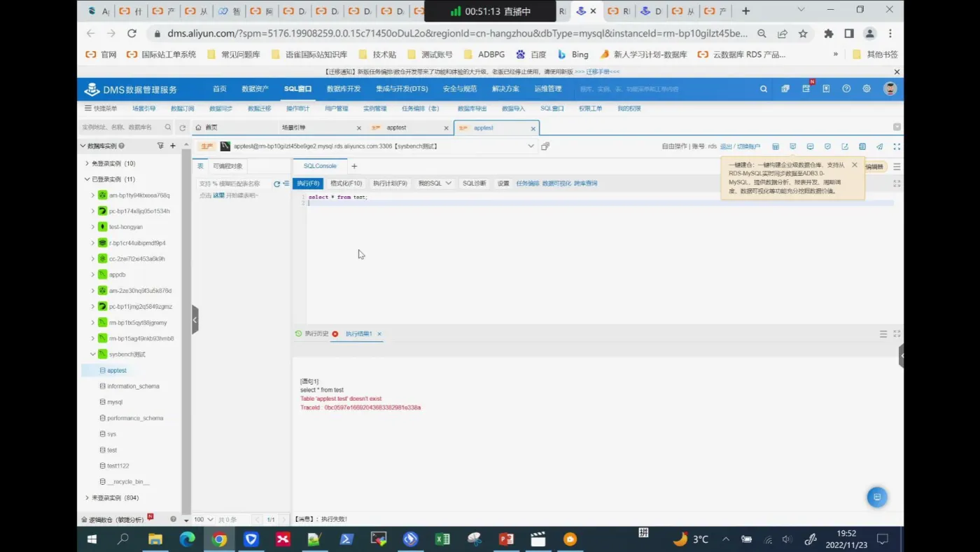The image size is (980, 552).
Task: Open hamburger menu at right of console
Action: pyautogui.click(x=897, y=167)
